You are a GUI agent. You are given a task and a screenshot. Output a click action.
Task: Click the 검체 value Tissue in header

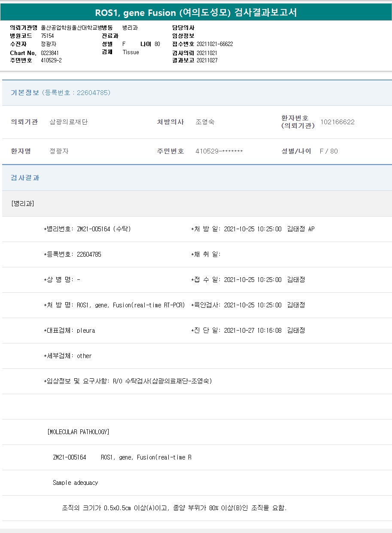point(131,52)
